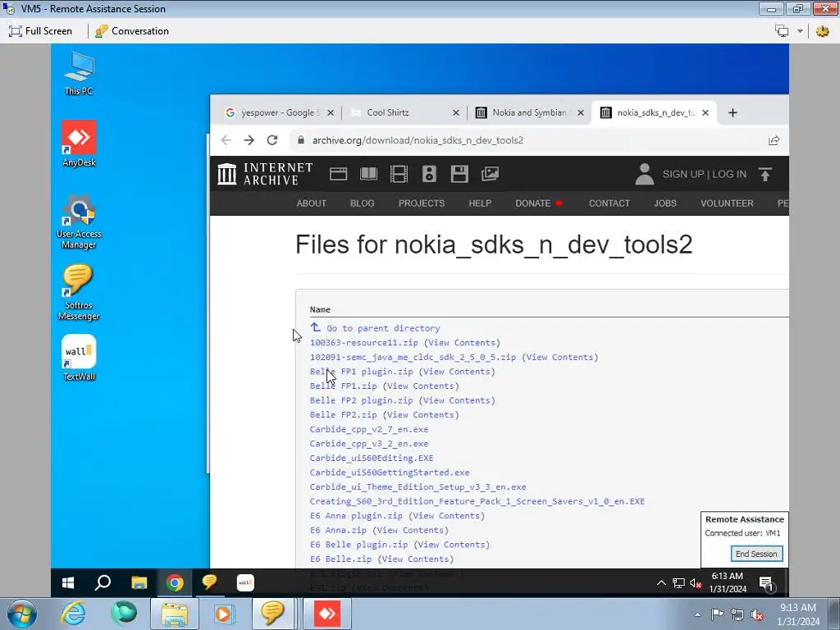This screenshot has width=840, height=630.
Task: Download E6 Belle.zip file
Action: (x=340, y=559)
